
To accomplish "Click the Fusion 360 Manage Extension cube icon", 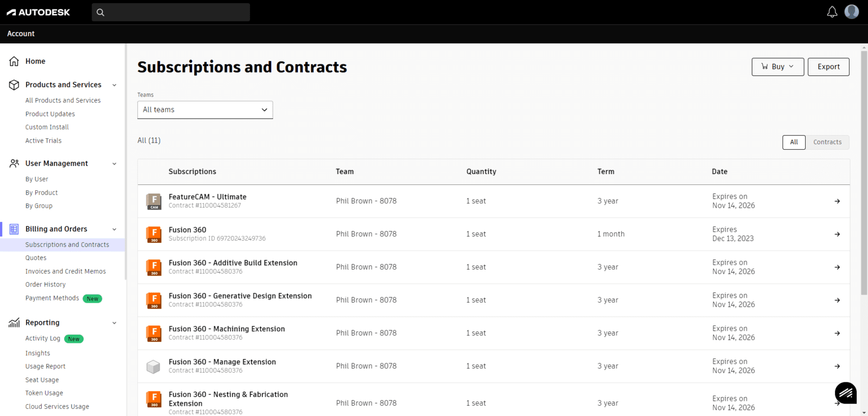I will point(154,367).
